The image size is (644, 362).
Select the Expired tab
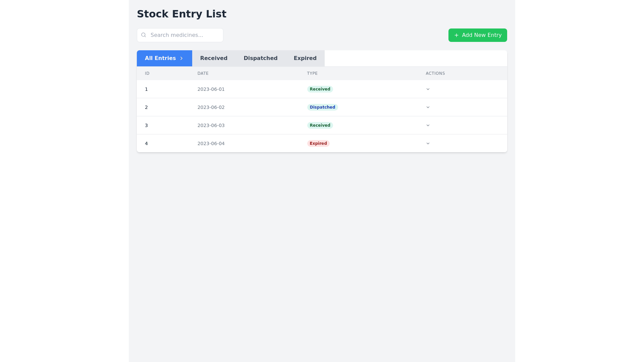[x=305, y=58]
